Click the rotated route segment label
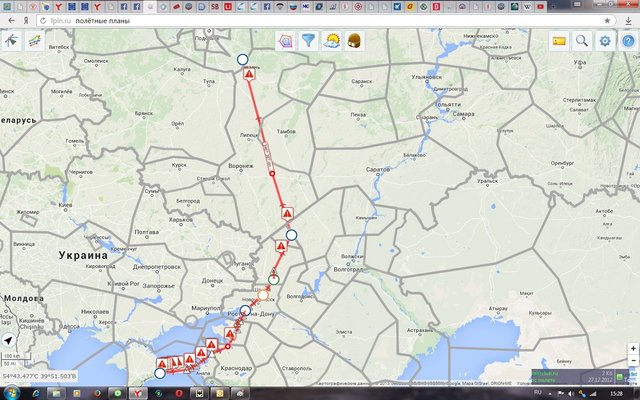 click(268, 156)
